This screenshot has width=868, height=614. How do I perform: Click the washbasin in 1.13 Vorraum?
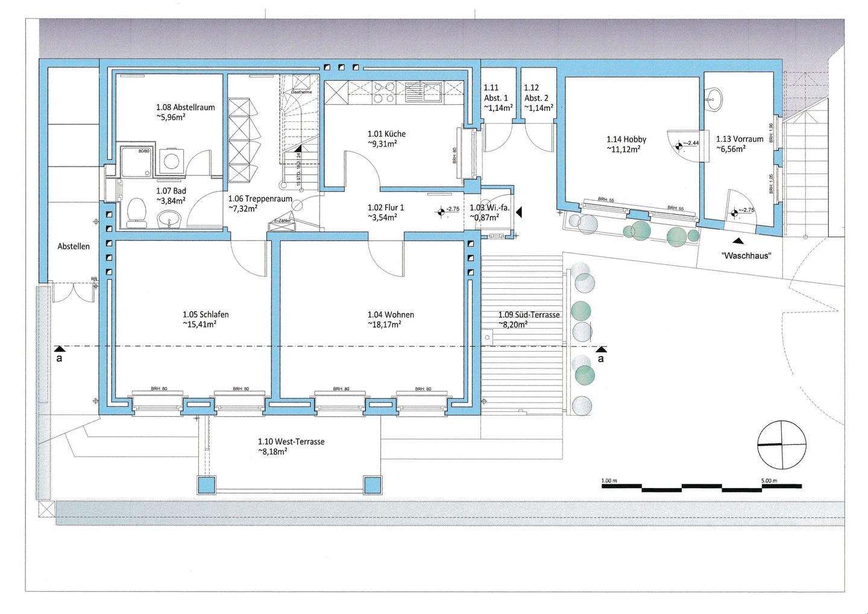[x=714, y=99]
